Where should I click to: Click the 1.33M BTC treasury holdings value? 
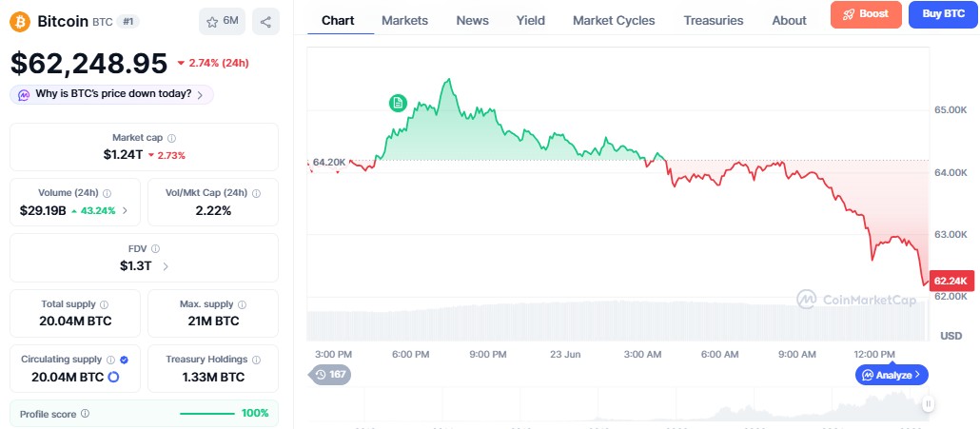click(213, 378)
